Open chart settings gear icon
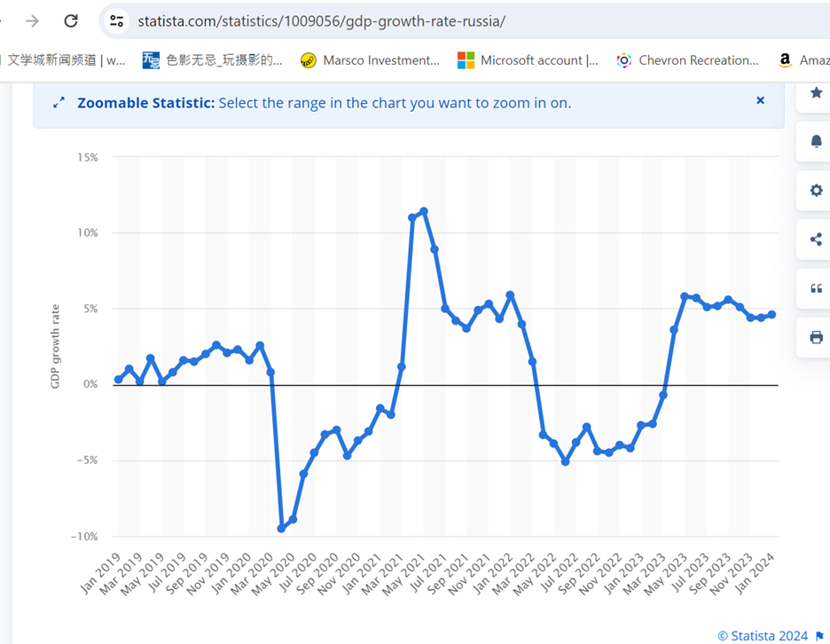Image resolution: width=830 pixels, height=644 pixels. click(816, 191)
